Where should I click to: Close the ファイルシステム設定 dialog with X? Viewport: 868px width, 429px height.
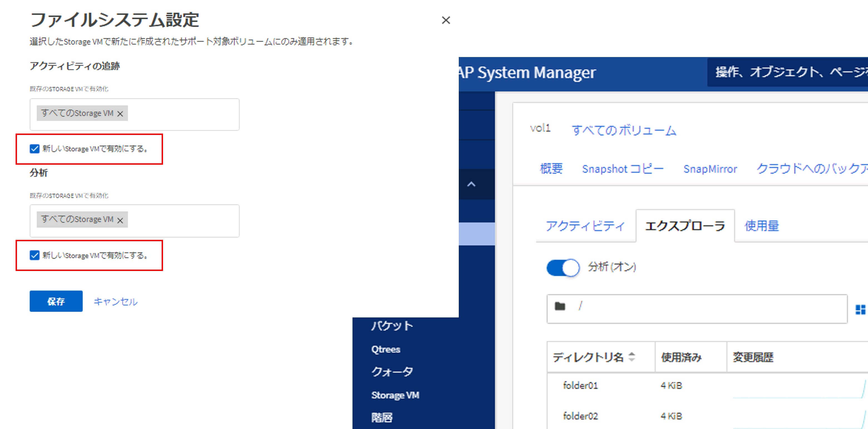pos(446,21)
